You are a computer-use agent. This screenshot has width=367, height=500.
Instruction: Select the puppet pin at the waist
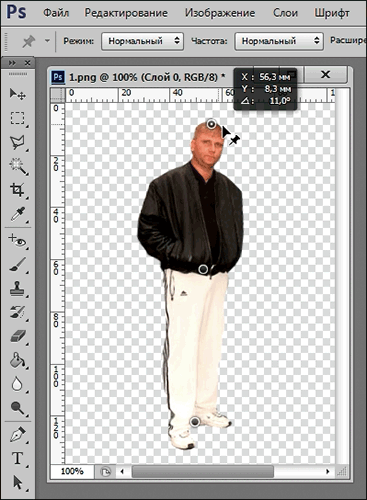click(203, 269)
